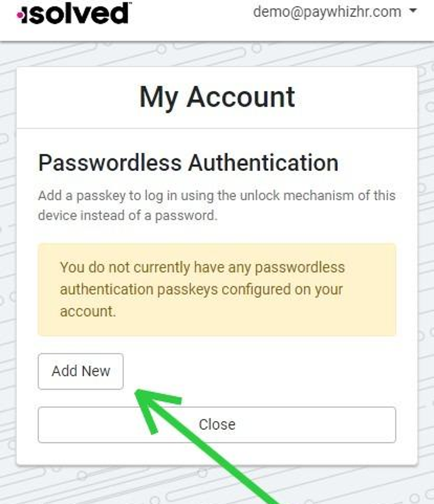This screenshot has width=434, height=504.
Task: Click the pink dot in isolved logo
Action: 20,15
